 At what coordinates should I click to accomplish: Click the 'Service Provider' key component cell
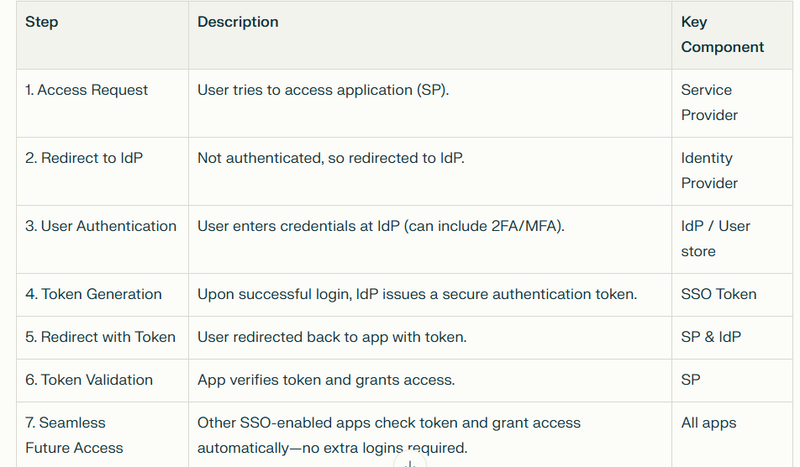(732, 103)
